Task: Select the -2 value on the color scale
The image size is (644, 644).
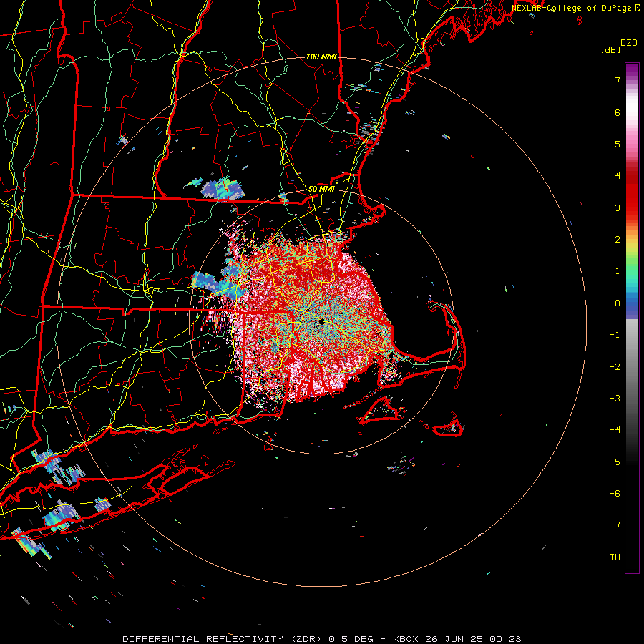Action: pos(615,367)
